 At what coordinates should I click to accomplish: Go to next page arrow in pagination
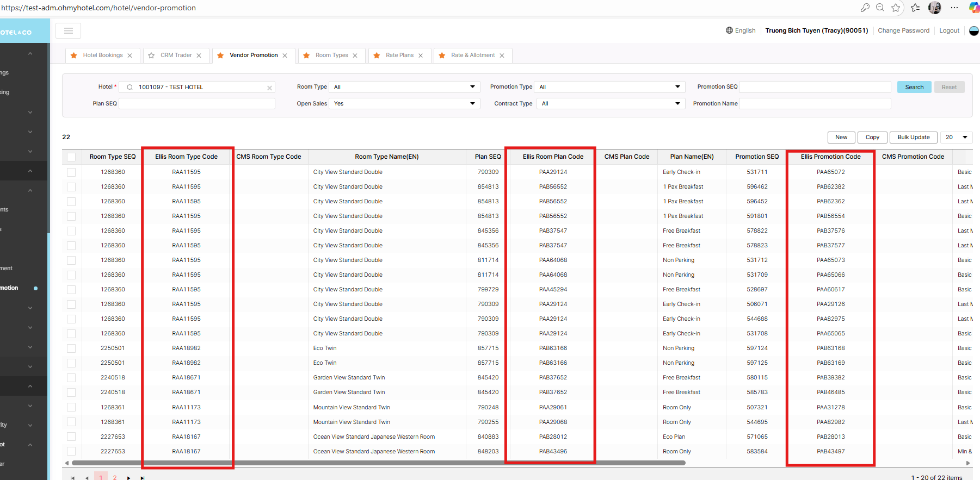129,478
